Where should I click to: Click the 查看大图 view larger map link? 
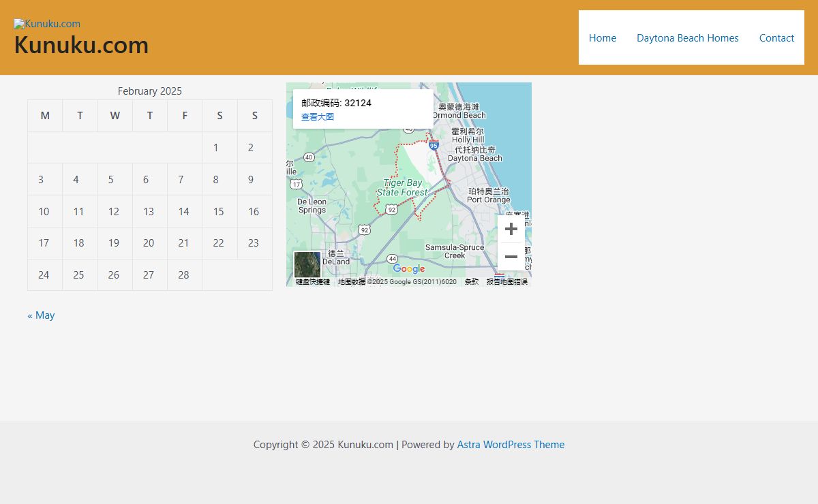coord(318,117)
